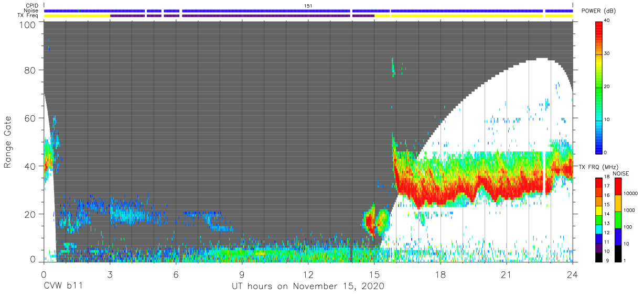The height and width of the screenshot is (297, 644).
Task: Click x-axis hour tick '24'
Action: point(573,274)
